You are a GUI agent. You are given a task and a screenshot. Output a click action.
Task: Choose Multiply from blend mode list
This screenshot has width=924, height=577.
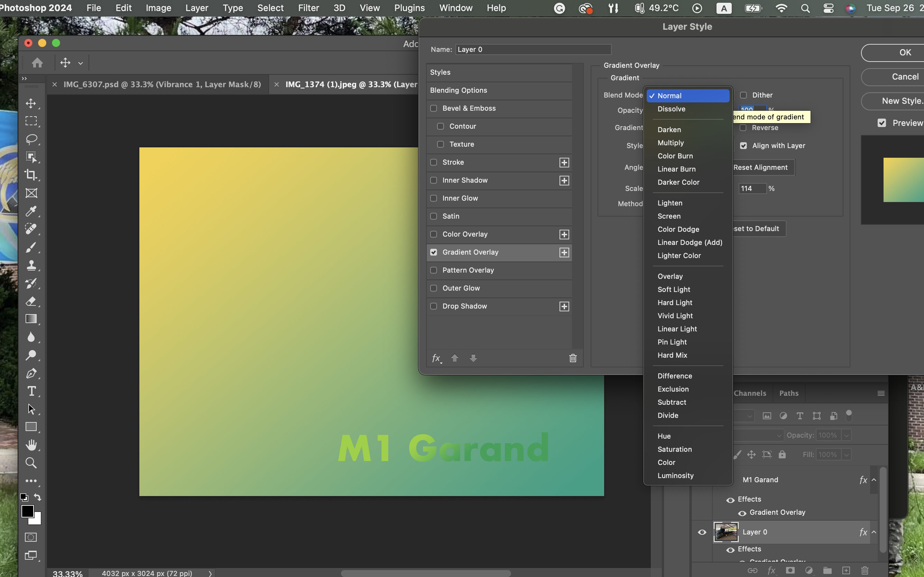670,143
